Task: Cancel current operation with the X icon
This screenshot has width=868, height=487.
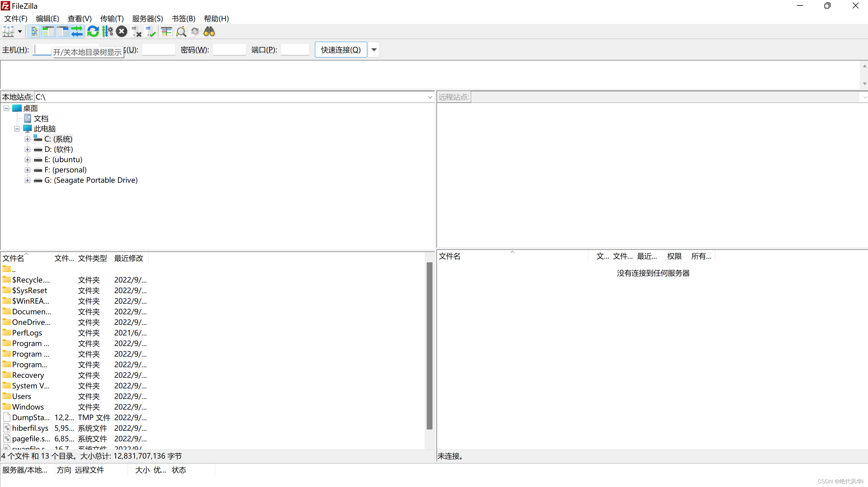Action: (x=121, y=32)
